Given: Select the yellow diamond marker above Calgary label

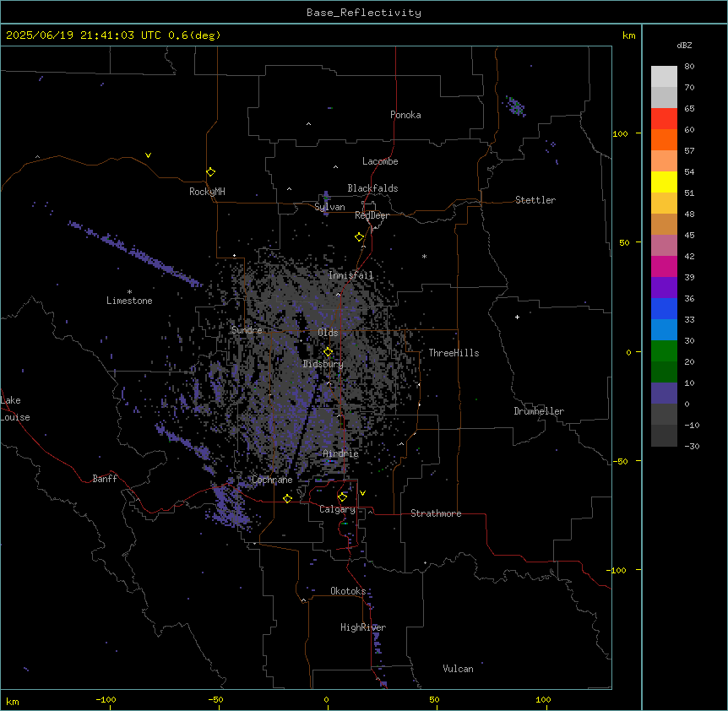Looking at the screenshot, I should point(343,497).
